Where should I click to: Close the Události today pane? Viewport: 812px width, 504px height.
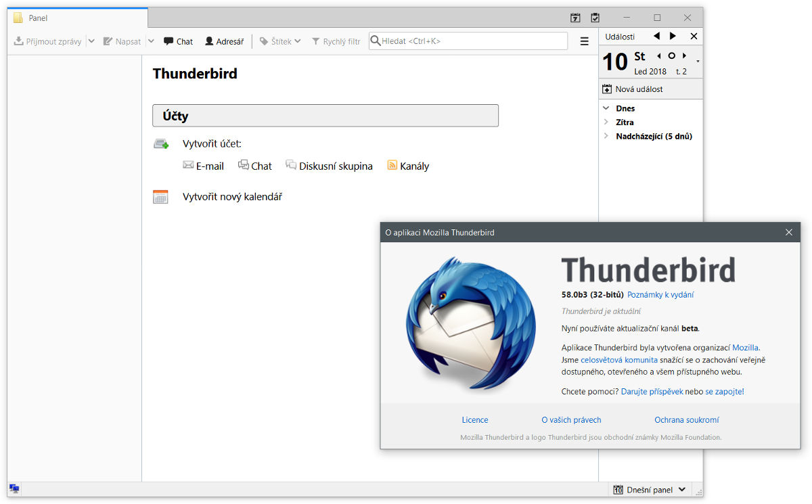(694, 36)
